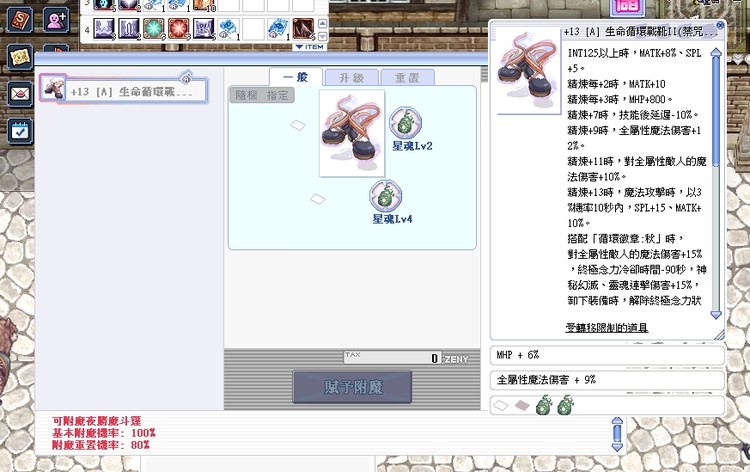
Task: Use the red burst skill in hotbar row 4
Action: pos(178,29)
